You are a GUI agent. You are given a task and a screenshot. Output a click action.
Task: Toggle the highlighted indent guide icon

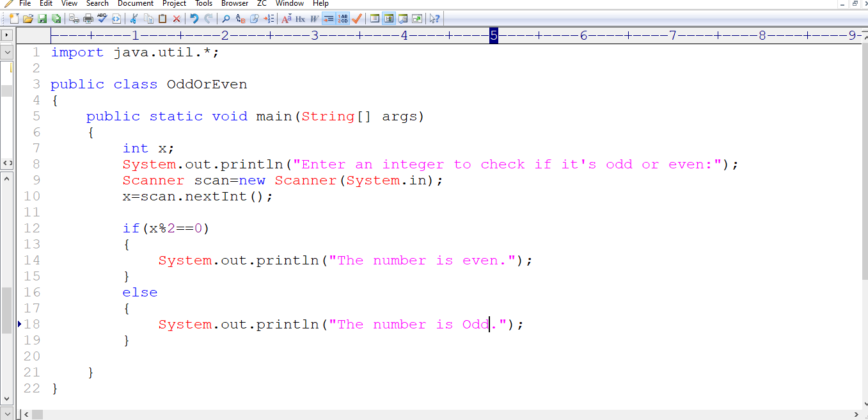[328, 19]
